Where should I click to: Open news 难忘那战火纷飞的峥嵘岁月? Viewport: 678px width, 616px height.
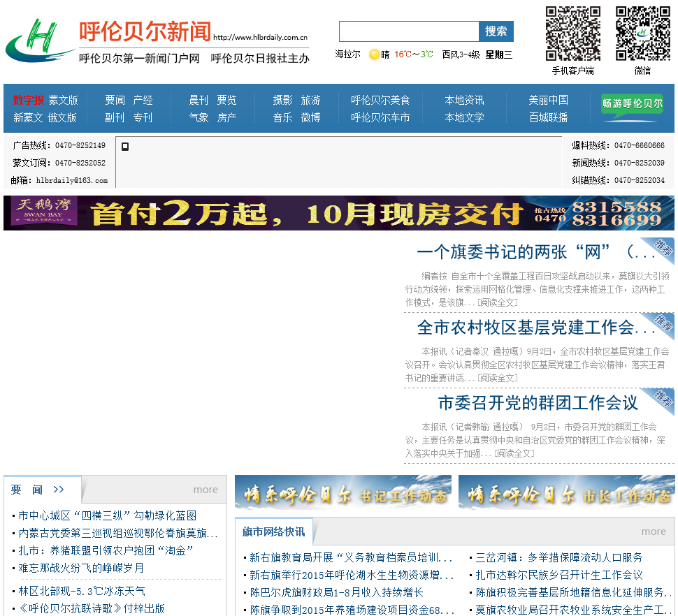(x=81, y=568)
